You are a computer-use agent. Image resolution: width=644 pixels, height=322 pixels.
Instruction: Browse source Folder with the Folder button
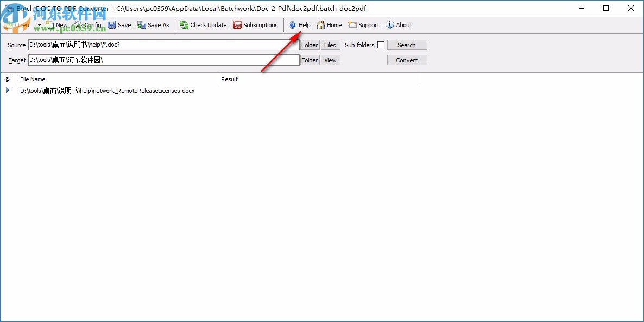[309, 45]
